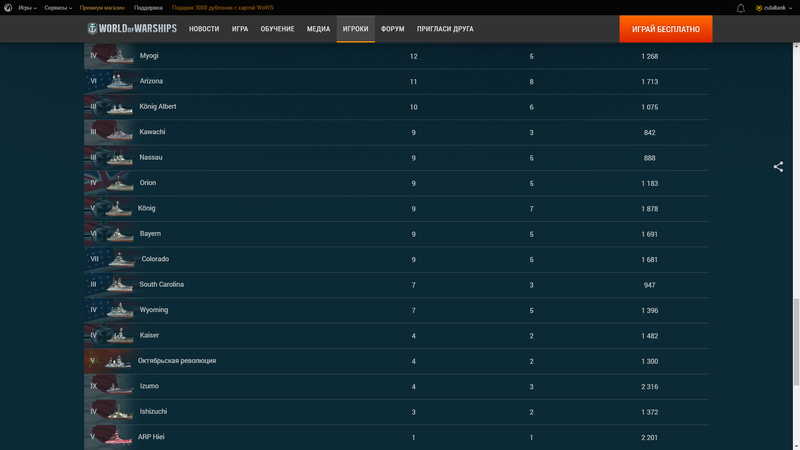Click the value 2 316 in Izumo row
The height and width of the screenshot is (450, 800).
(x=649, y=387)
